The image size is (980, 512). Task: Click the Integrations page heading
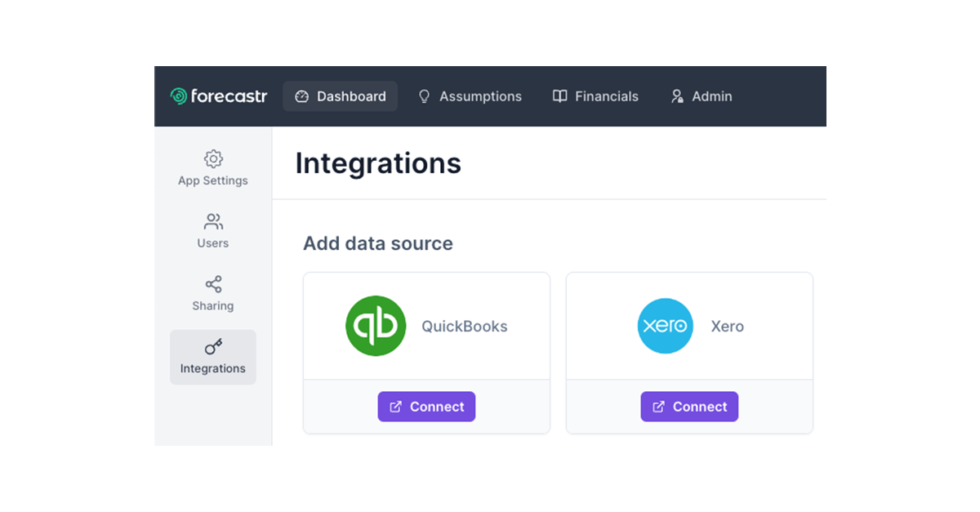[378, 163]
